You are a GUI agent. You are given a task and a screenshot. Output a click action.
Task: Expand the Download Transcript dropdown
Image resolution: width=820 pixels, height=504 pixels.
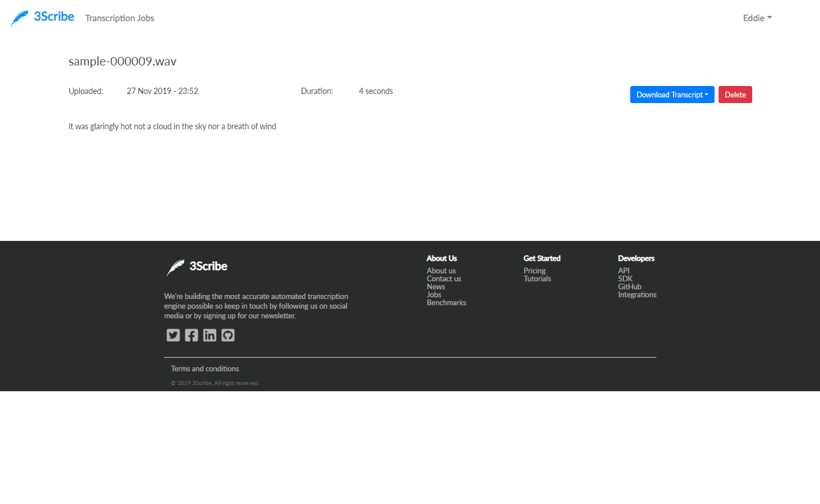coord(672,94)
